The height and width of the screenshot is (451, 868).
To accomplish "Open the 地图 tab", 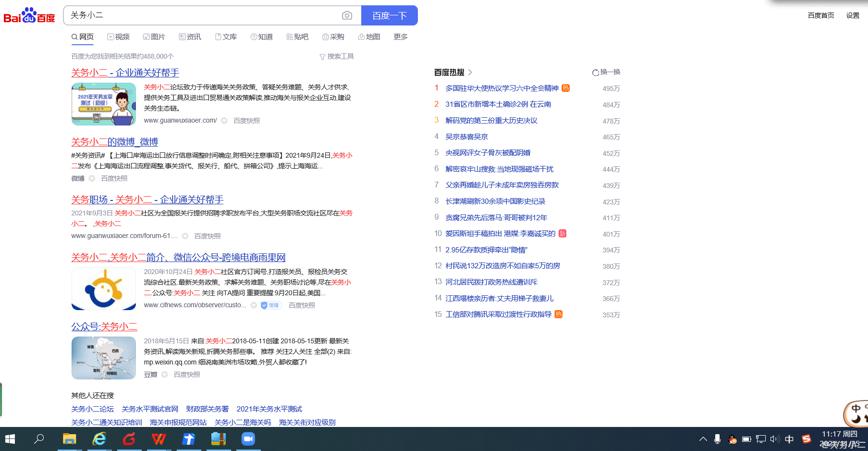I will (x=369, y=37).
